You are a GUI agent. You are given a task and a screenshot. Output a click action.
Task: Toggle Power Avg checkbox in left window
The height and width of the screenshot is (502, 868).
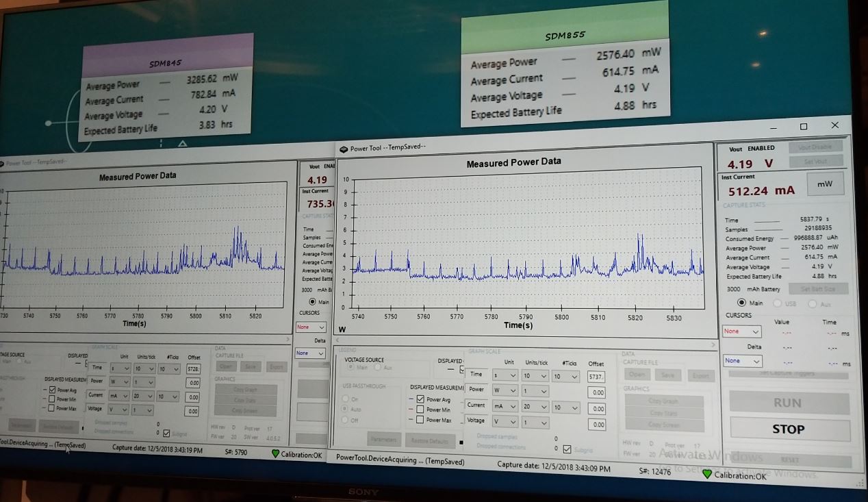(x=53, y=390)
